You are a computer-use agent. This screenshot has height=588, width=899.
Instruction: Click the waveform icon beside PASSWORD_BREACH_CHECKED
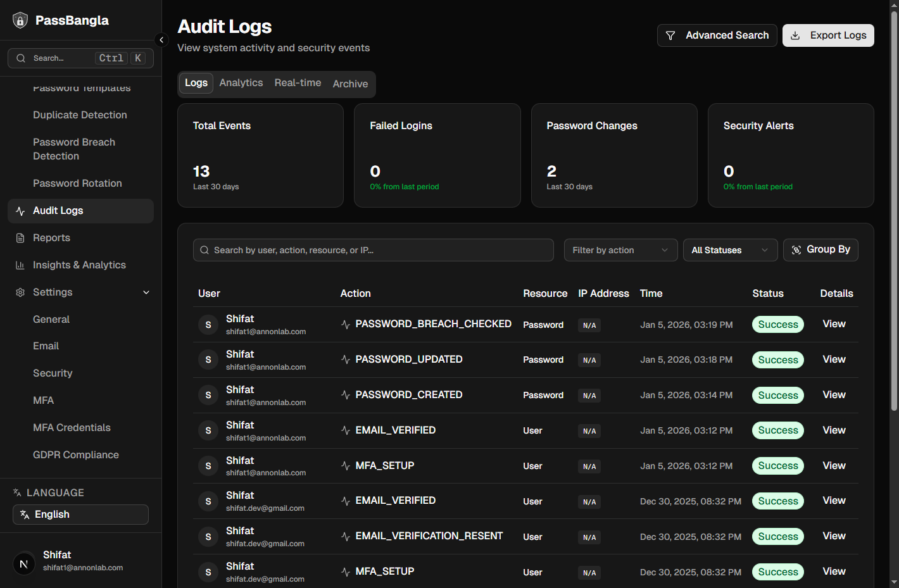pos(346,323)
